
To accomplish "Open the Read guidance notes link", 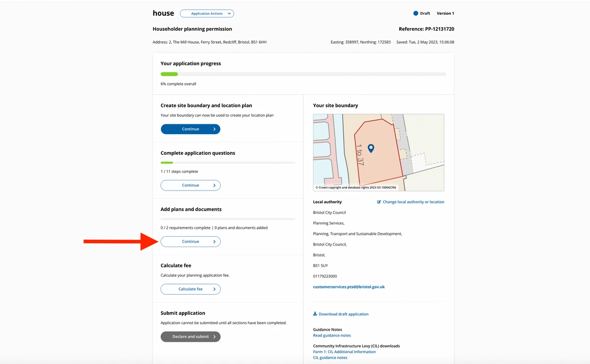I will coord(332,336).
